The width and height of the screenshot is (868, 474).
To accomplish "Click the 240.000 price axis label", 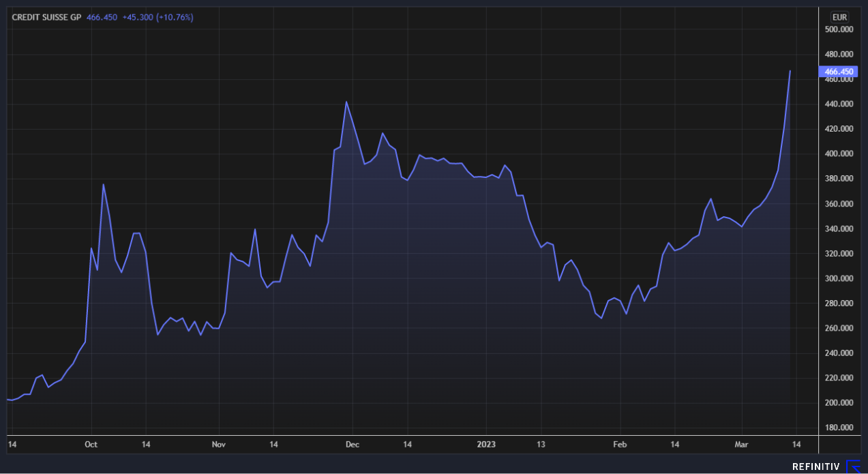I will [x=839, y=353].
